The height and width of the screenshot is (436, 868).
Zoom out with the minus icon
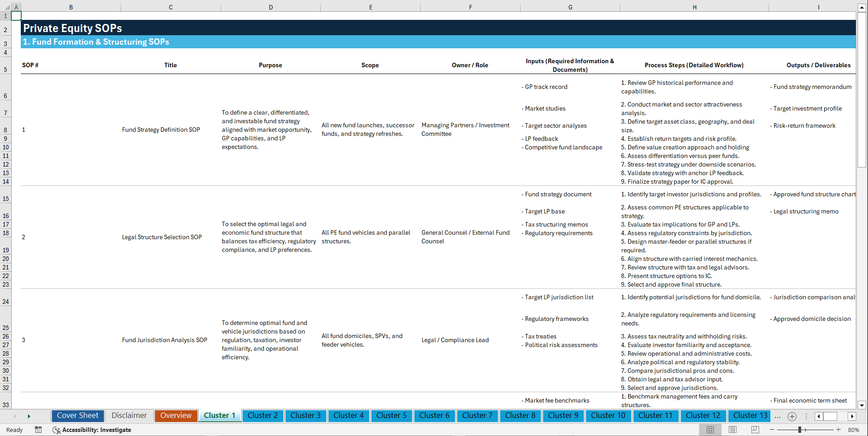pos(771,430)
